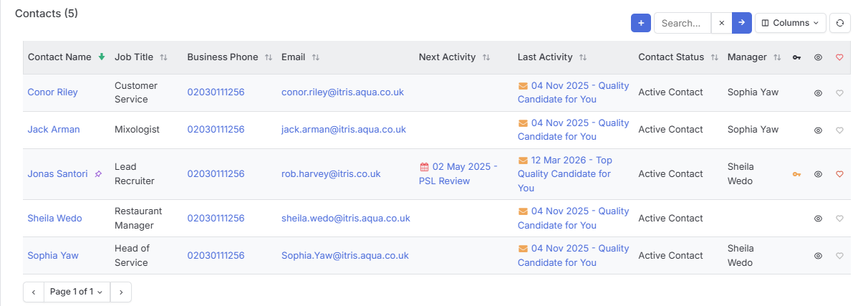Toggle favorite heart for Jonas Santori
Image resolution: width=868 pixels, height=306 pixels.
(x=840, y=174)
